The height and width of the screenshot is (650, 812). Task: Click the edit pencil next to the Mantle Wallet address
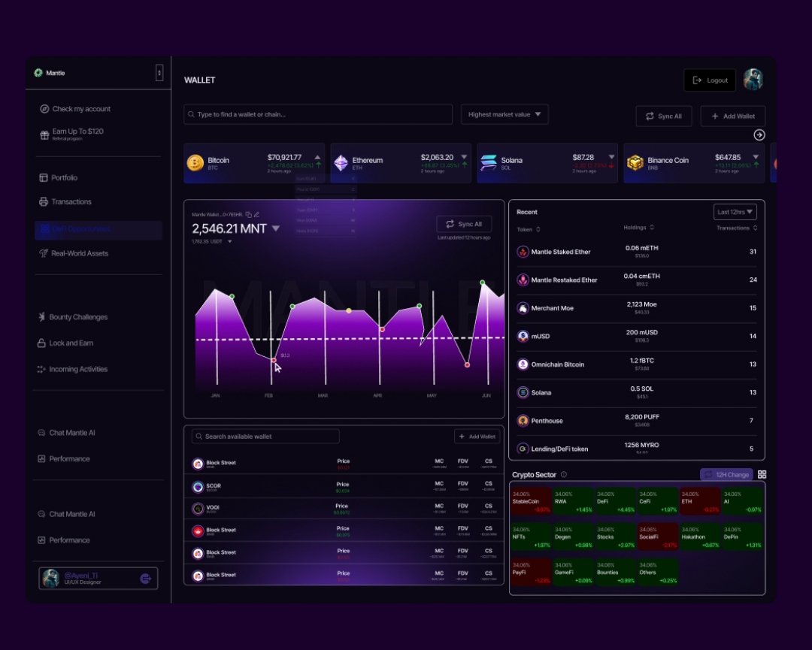coord(256,214)
